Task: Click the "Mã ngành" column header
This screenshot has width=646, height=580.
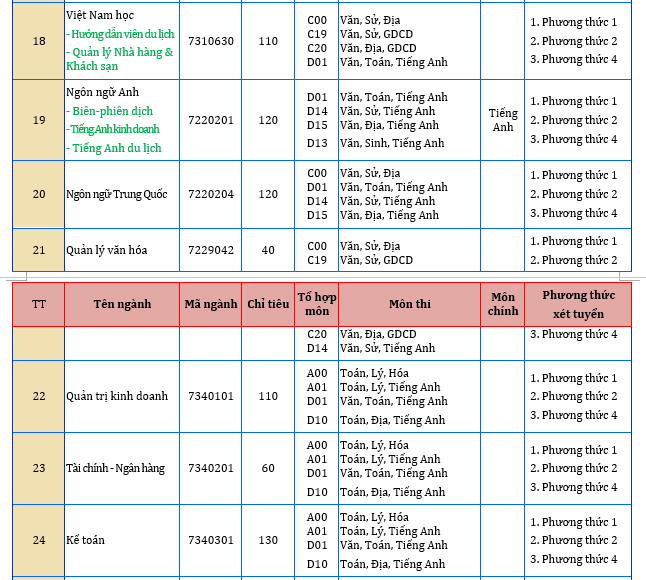Action: (211, 304)
